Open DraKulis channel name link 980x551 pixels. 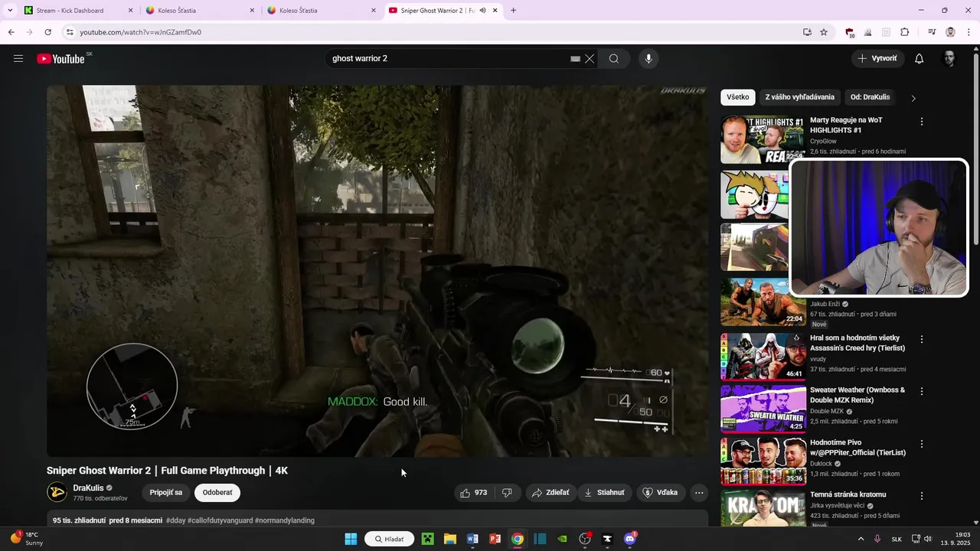point(88,487)
